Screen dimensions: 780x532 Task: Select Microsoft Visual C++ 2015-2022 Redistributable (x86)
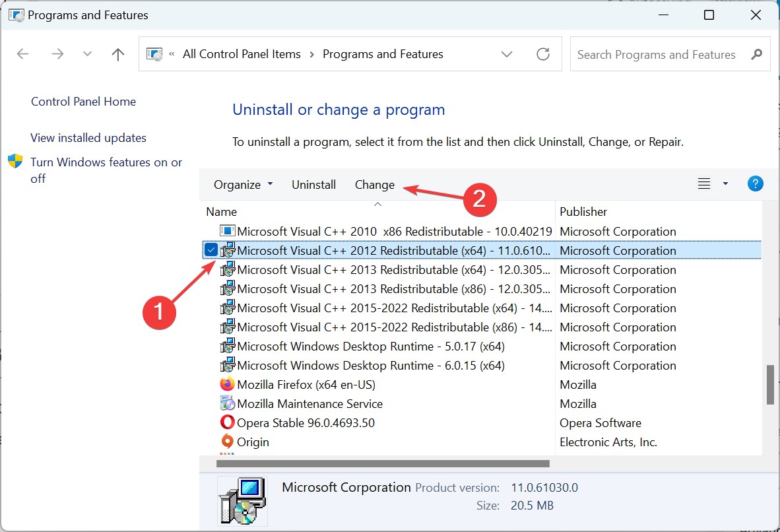[395, 327]
